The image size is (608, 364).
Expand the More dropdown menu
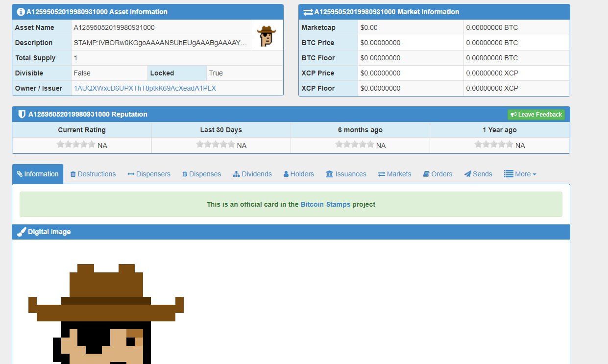[520, 174]
